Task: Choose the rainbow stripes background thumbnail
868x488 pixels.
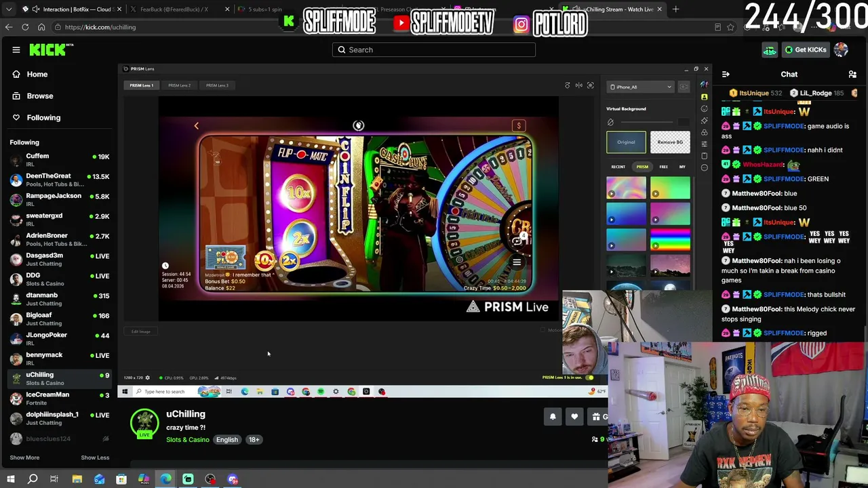Action: coord(670,240)
